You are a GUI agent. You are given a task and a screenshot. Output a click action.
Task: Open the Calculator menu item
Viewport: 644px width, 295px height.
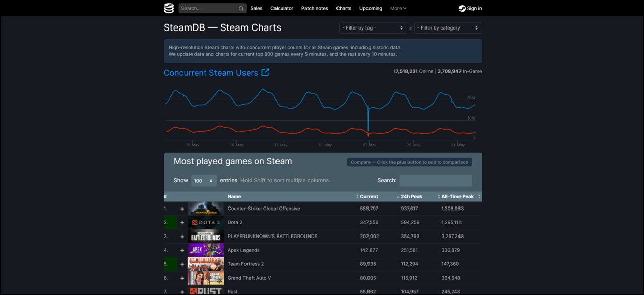[x=282, y=8]
